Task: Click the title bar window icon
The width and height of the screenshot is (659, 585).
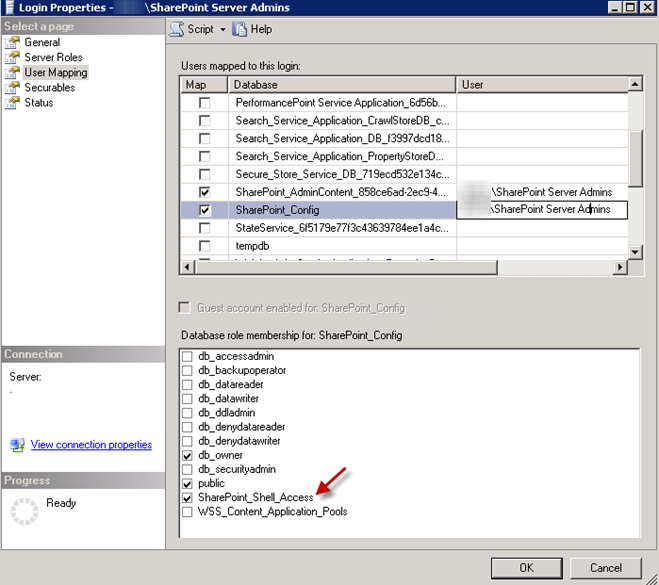Action: coord(9,7)
